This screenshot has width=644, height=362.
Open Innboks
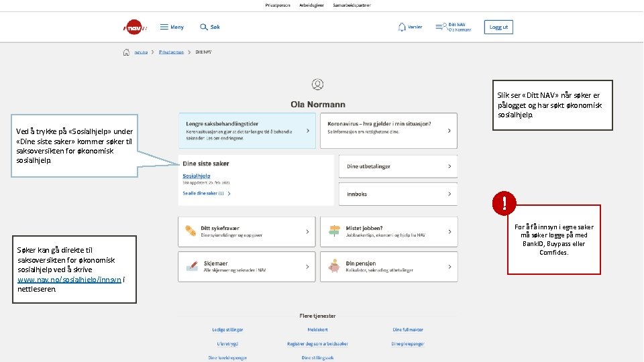[x=398, y=194]
